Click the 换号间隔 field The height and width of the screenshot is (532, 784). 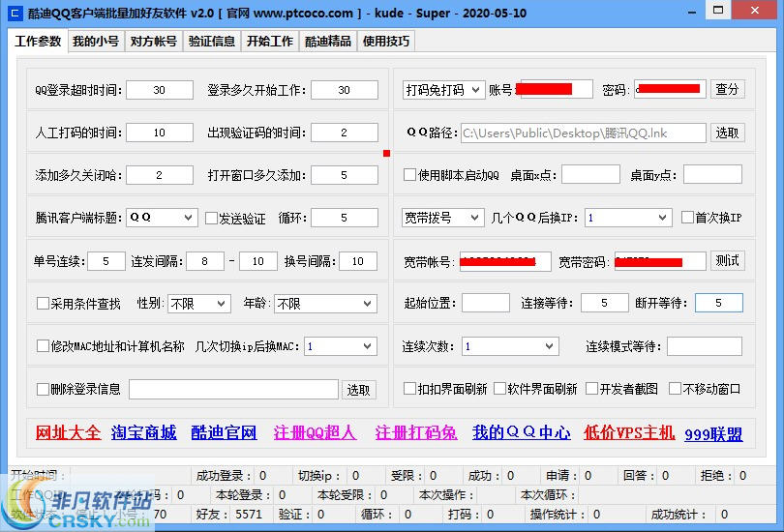click(x=358, y=261)
